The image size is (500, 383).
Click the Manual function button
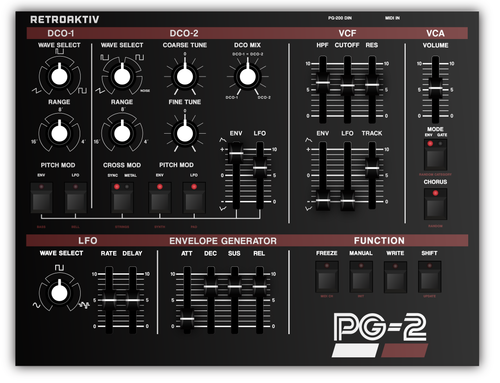point(361,277)
